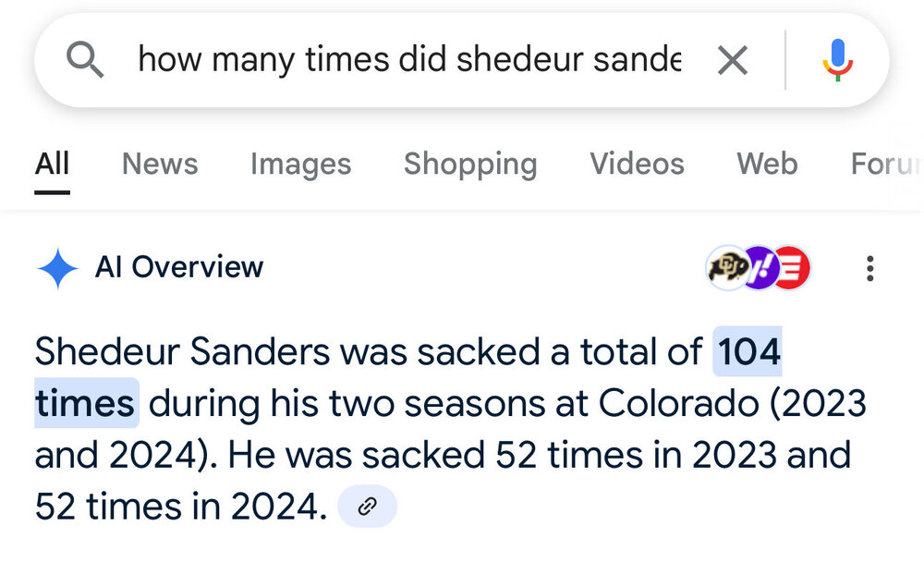Clear the search query with the X
The width and height of the screenshot is (924, 575).
click(732, 61)
